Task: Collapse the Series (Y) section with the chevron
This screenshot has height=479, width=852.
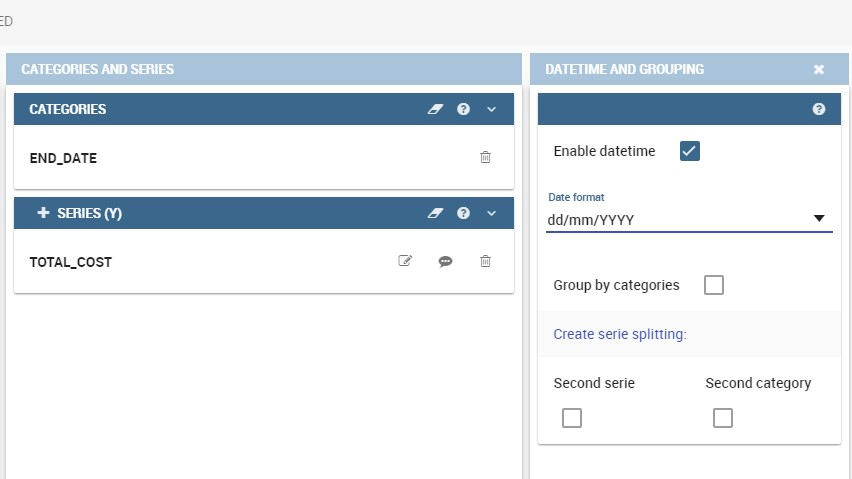Action: (491, 213)
